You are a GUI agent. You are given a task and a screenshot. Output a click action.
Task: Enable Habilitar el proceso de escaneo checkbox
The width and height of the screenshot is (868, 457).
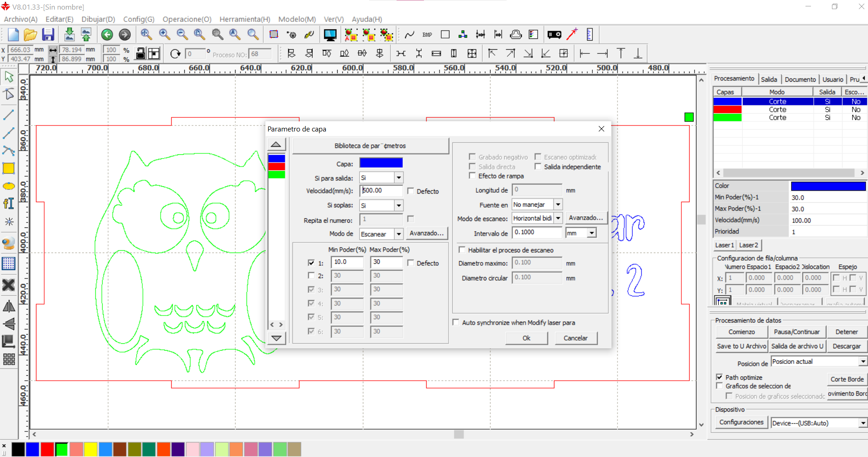[462, 250]
